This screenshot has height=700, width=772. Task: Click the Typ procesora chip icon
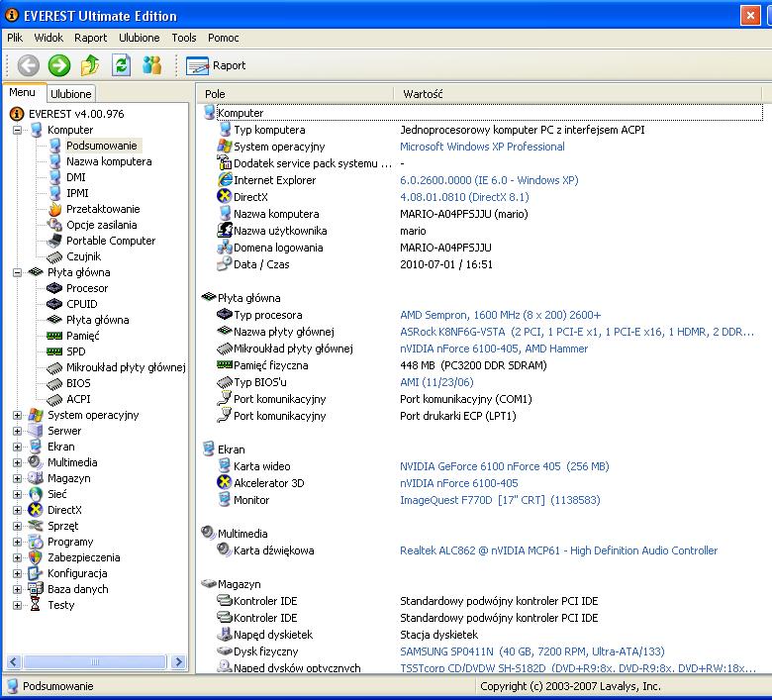[x=225, y=314]
